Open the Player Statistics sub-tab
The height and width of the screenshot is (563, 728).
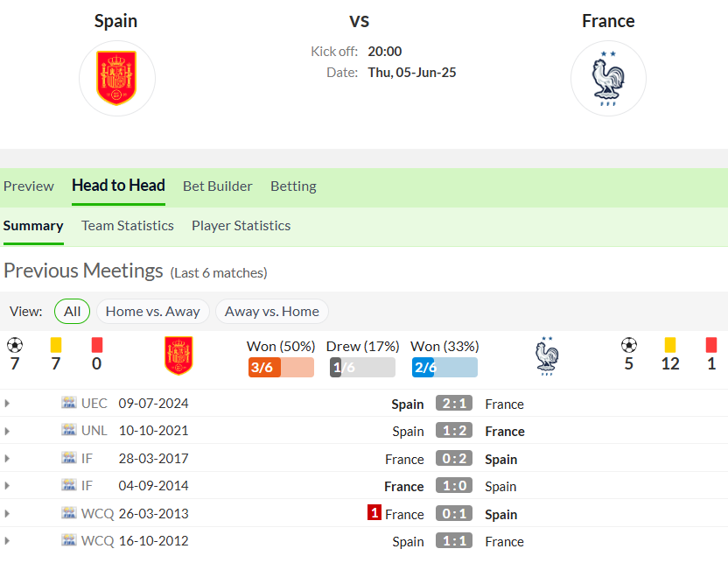click(241, 226)
